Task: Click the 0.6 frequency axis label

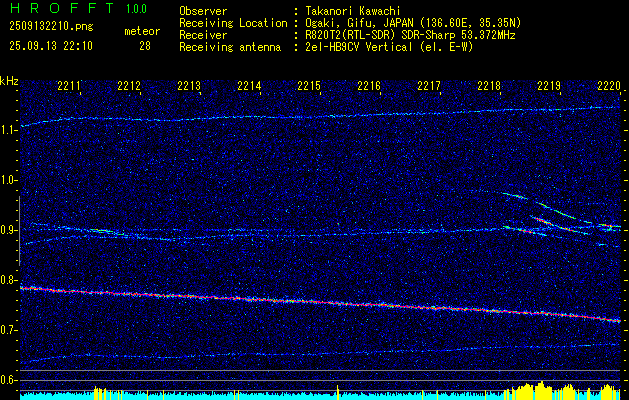Action: coord(7,380)
